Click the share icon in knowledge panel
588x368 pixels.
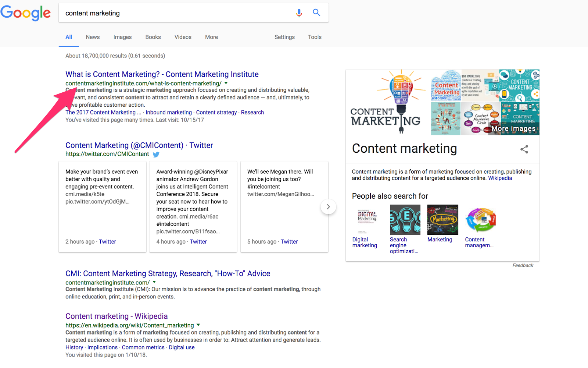pos(524,149)
